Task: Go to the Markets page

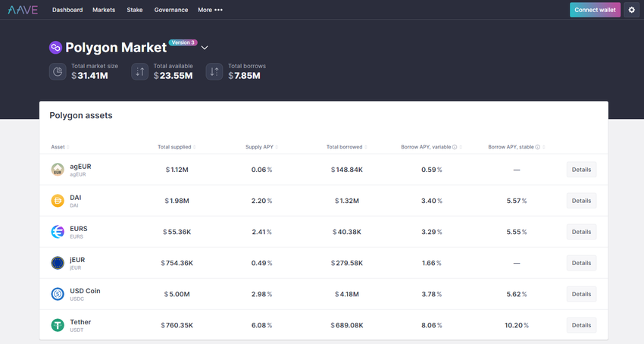Action: [x=104, y=10]
